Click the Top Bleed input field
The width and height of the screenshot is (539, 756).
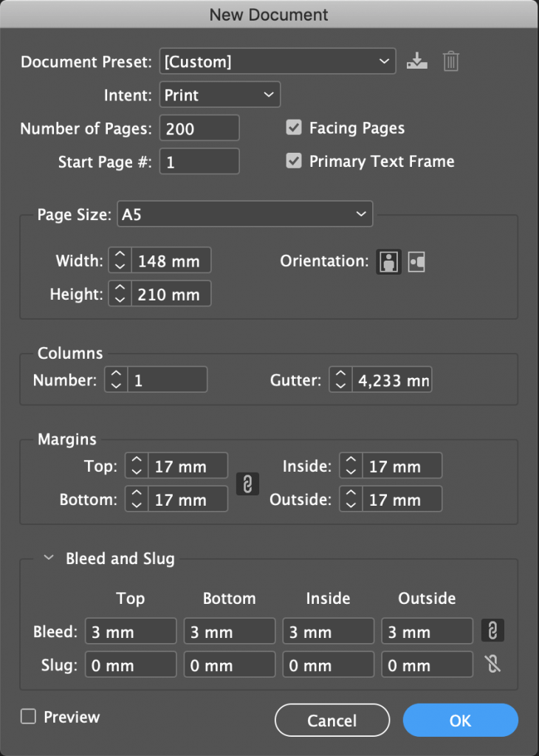[x=131, y=631]
